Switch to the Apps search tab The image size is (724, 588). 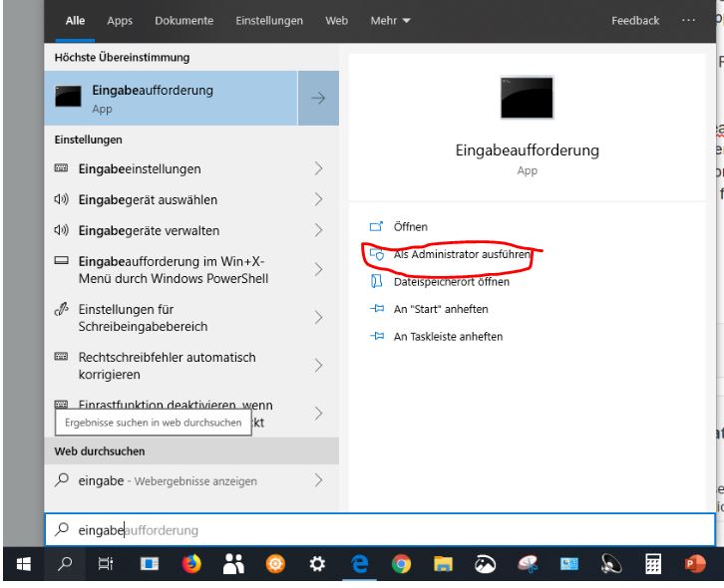[120, 21]
